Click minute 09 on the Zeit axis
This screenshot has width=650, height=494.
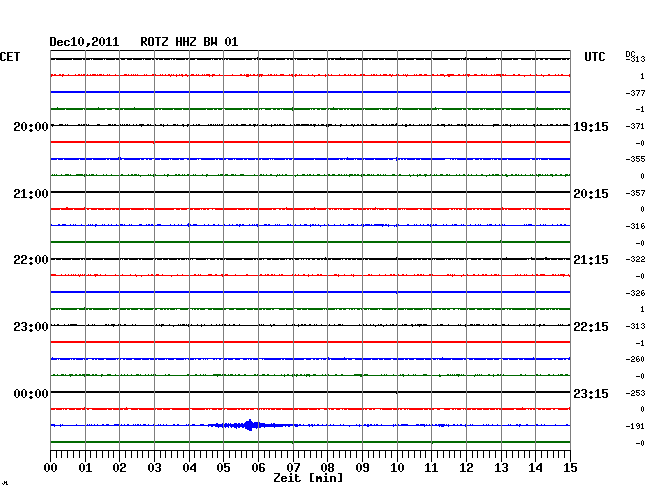point(362,468)
